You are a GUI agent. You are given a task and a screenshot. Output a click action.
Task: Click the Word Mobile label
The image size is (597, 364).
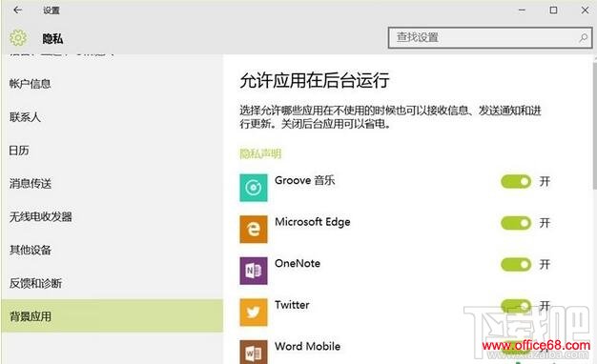click(x=308, y=346)
